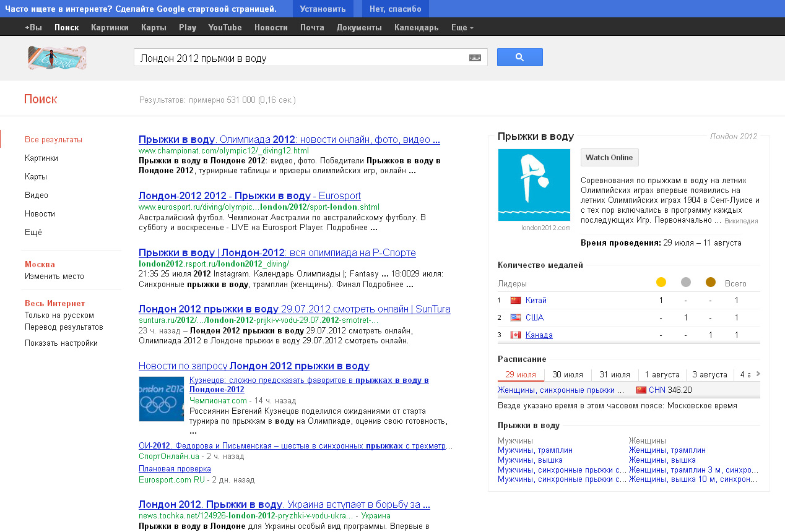The width and height of the screenshot is (785, 532).
Task: Open Женщины, синхронные прыжки schedule event
Action: pyautogui.click(x=561, y=390)
